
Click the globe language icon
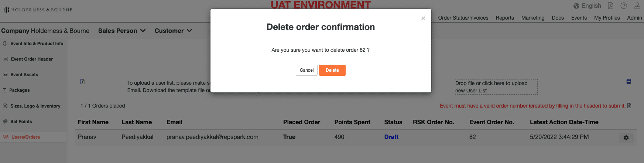pos(576,6)
